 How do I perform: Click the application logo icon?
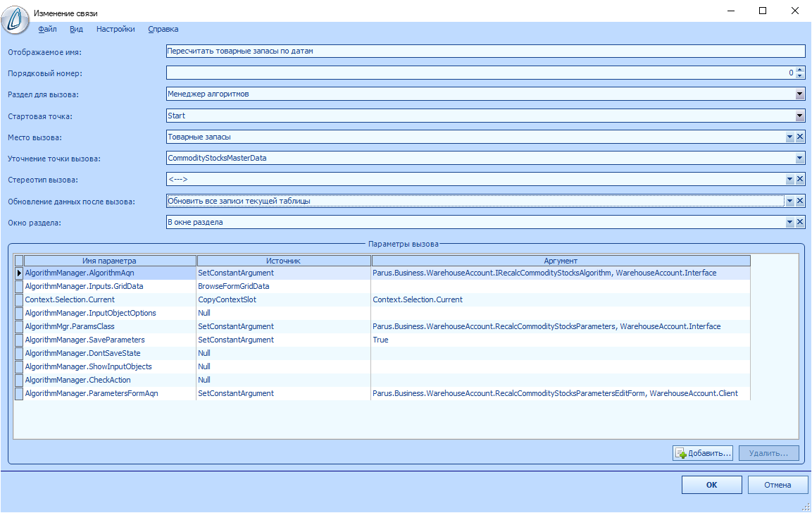[x=15, y=20]
